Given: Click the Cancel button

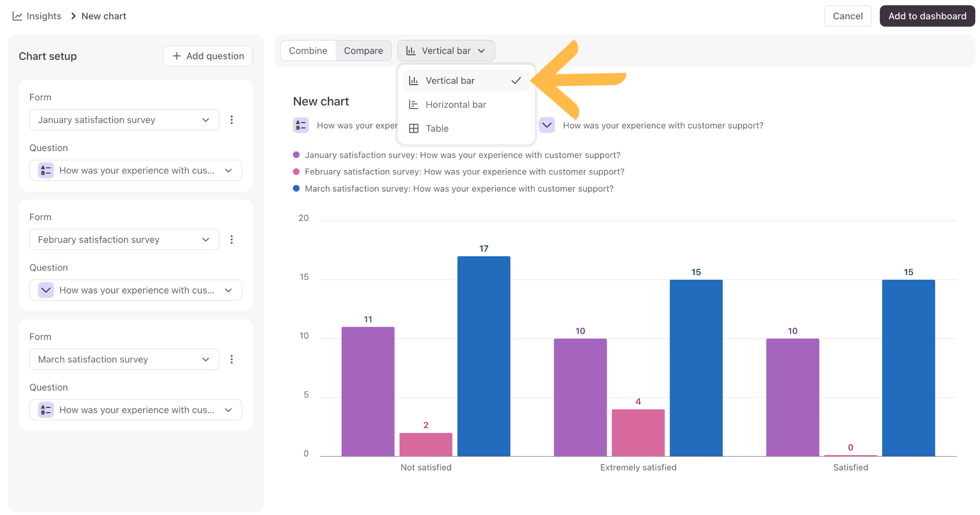Looking at the screenshot, I should coord(847,16).
